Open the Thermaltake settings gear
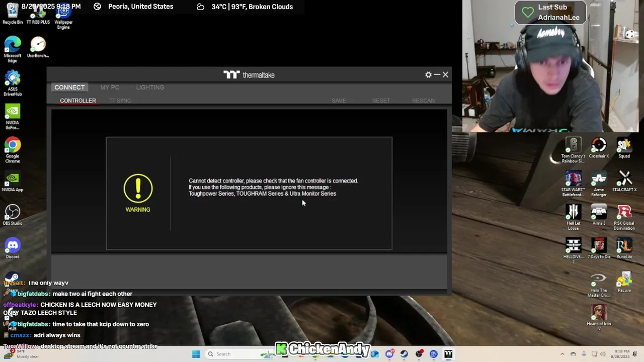This screenshot has width=644, height=362. 428,74
